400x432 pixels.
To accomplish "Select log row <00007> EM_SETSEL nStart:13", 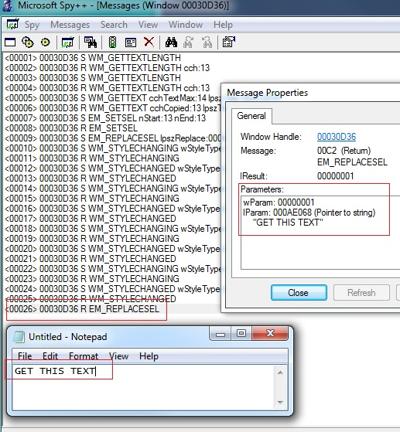I will [105, 118].
